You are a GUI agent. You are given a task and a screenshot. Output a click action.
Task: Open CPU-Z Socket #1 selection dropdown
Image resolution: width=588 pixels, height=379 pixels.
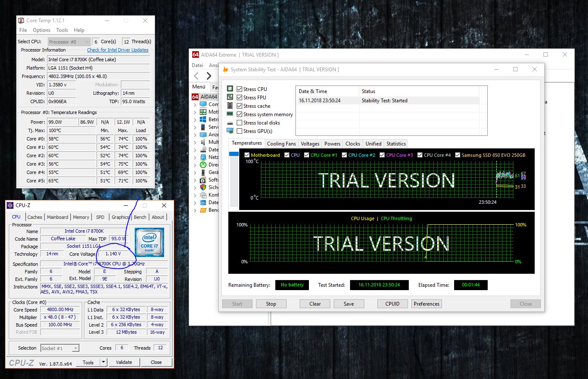(60, 348)
